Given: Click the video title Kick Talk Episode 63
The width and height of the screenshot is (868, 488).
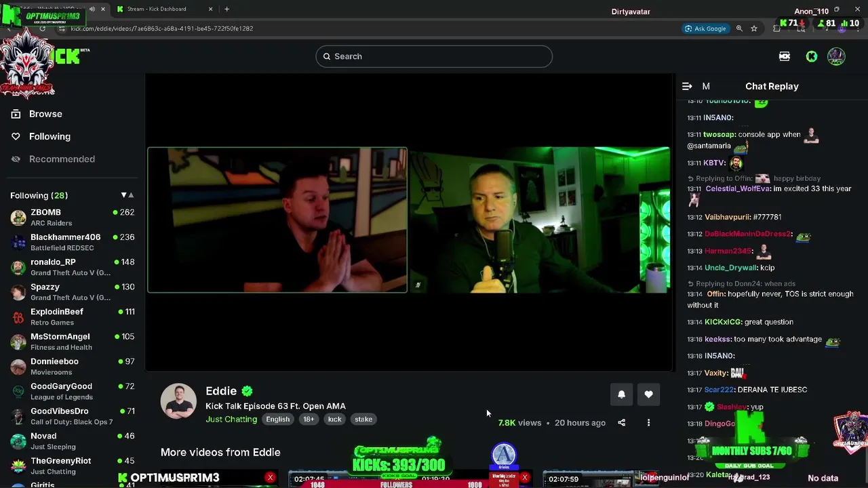Looking at the screenshot, I should tap(275, 406).
